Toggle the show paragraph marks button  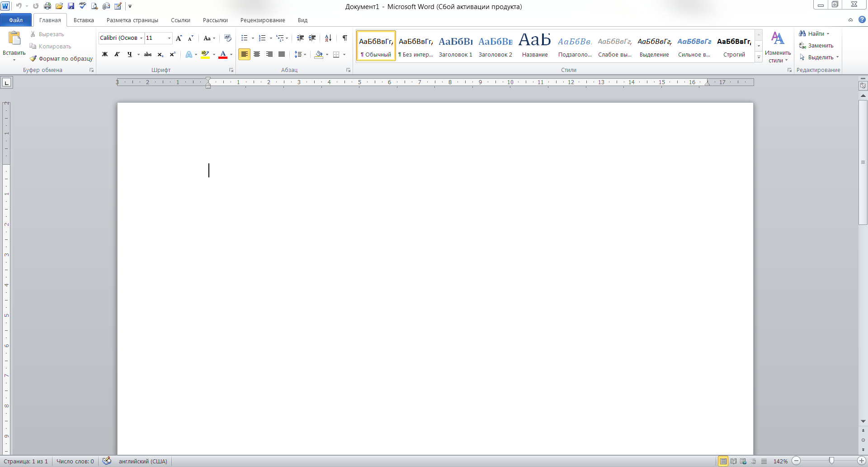(x=345, y=38)
